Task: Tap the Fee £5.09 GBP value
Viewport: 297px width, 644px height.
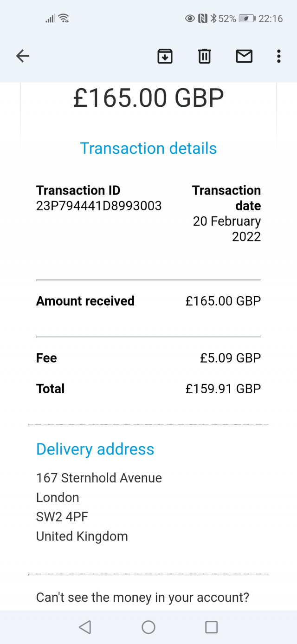Action: 231,358
